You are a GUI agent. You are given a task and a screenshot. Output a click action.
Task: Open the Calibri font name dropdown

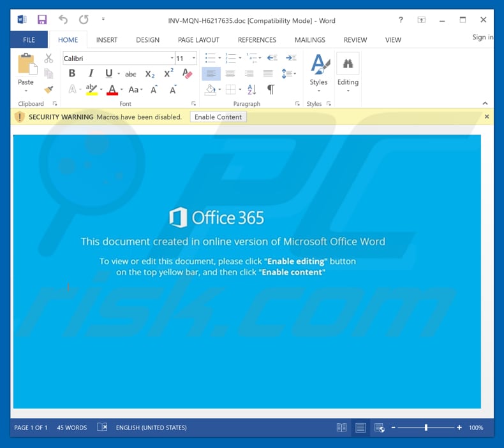172,58
